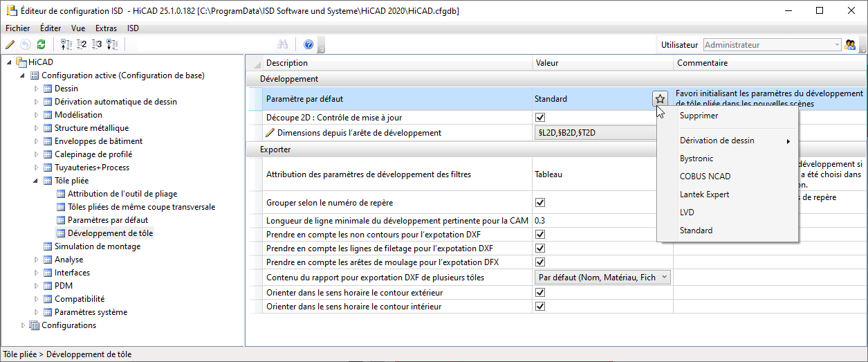
Task: Open the user management icon beside Utilisateur
Action: click(x=851, y=45)
